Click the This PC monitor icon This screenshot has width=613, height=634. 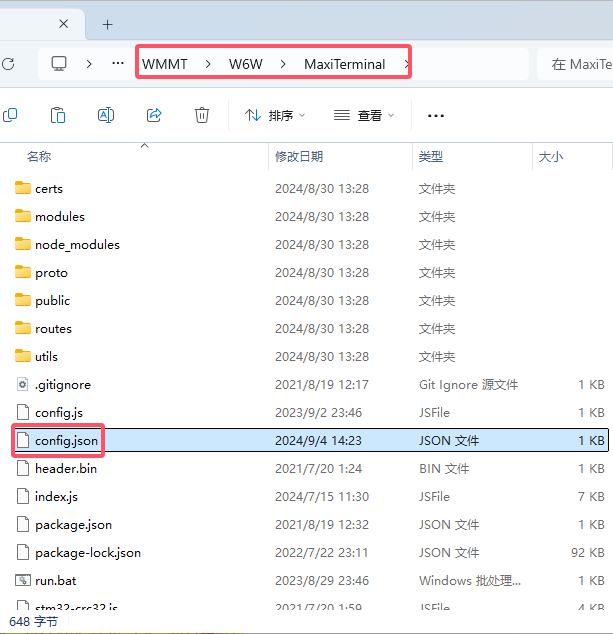pos(59,64)
